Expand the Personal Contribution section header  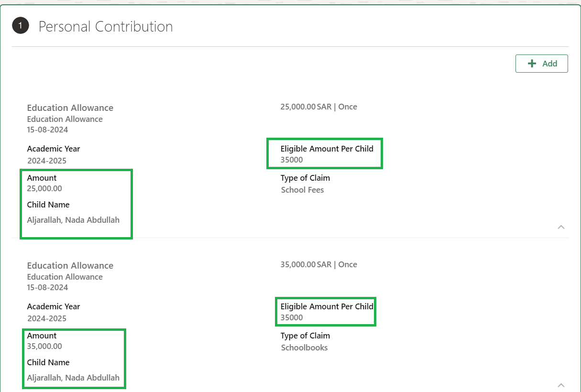[106, 26]
